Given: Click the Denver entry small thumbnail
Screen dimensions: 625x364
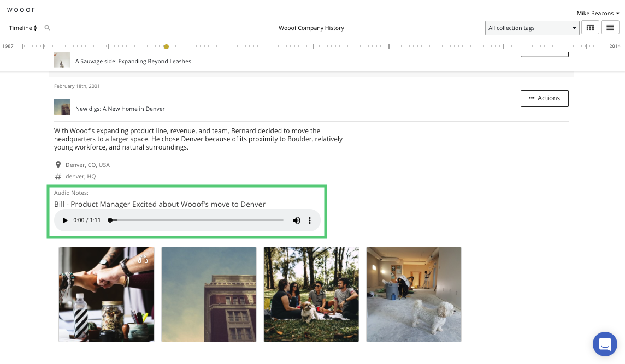Looking at the screenshot, I should pyautogui.click(x=62, y=107).
